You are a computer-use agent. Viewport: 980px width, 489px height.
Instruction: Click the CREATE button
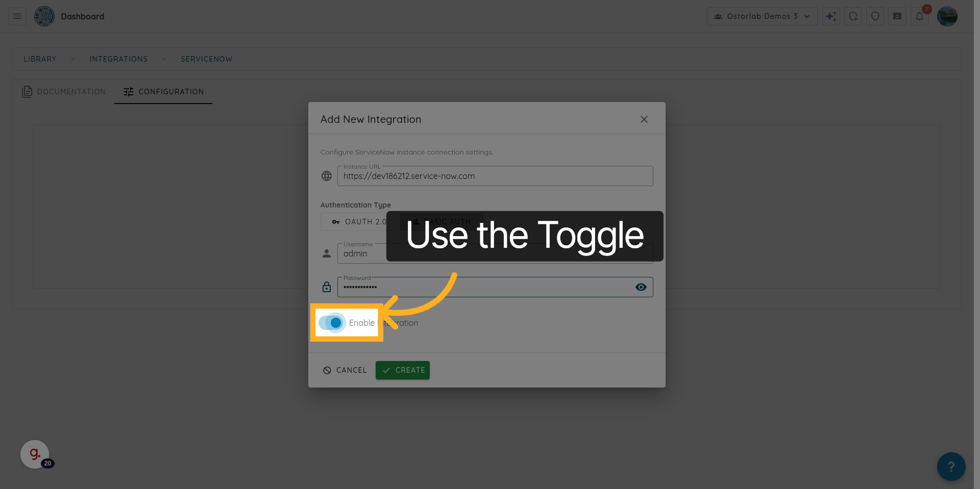click(402, 370)
